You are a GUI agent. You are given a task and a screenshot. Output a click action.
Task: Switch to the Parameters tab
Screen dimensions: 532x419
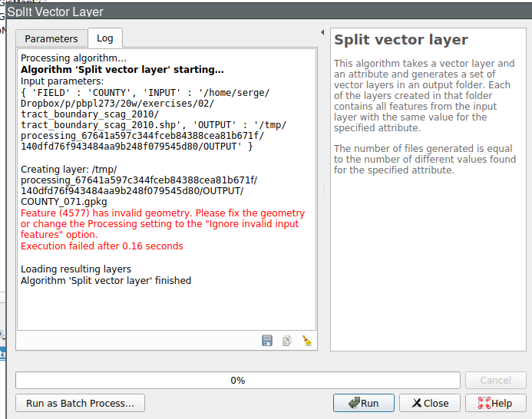coord(51,38)
